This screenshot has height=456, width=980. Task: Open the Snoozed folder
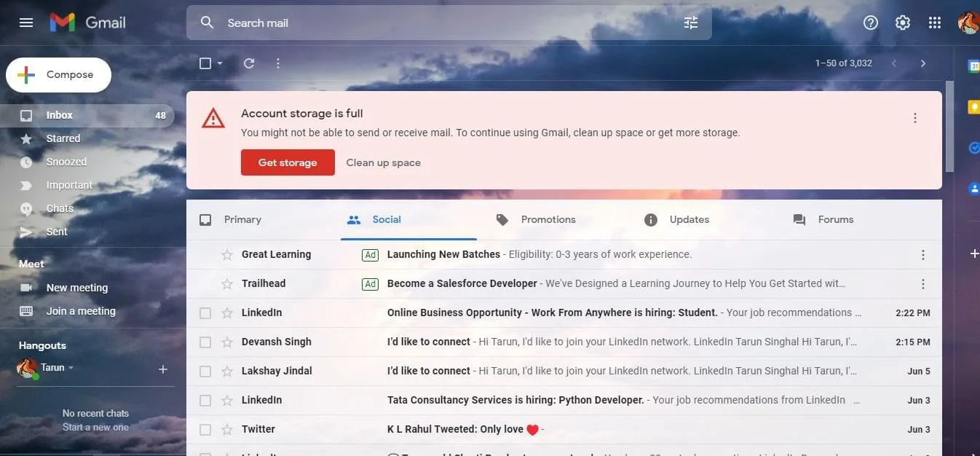(x=87, y=162)
